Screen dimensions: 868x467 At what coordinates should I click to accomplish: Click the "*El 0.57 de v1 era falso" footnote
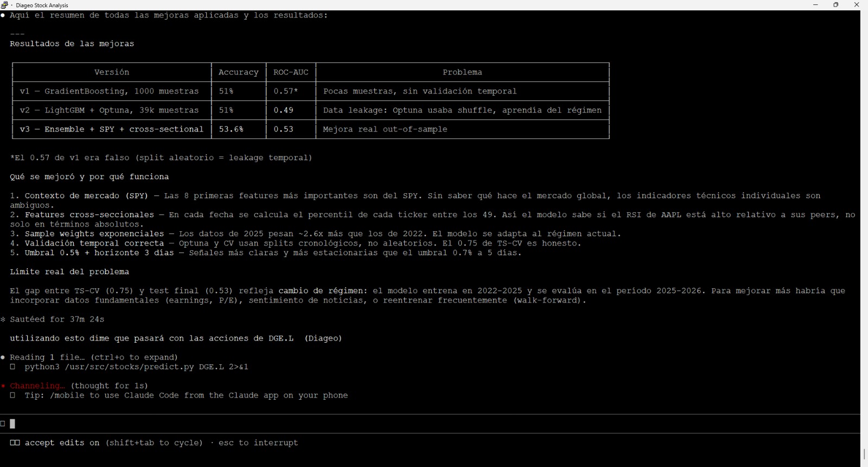[x=161, y=158]
